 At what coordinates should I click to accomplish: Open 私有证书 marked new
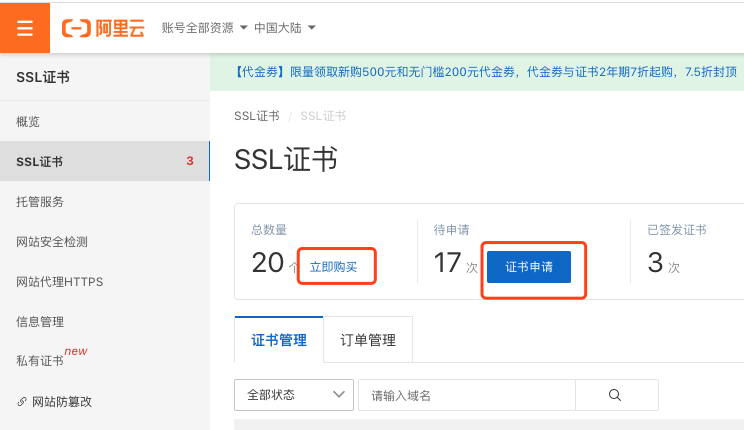[41, 362]
